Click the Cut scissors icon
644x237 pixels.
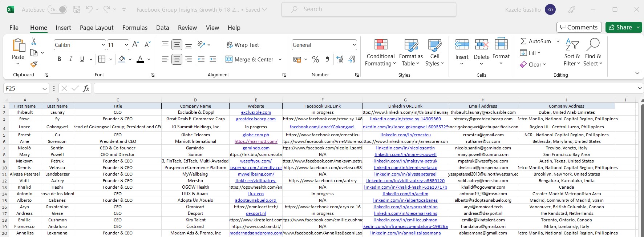(34, 41)
